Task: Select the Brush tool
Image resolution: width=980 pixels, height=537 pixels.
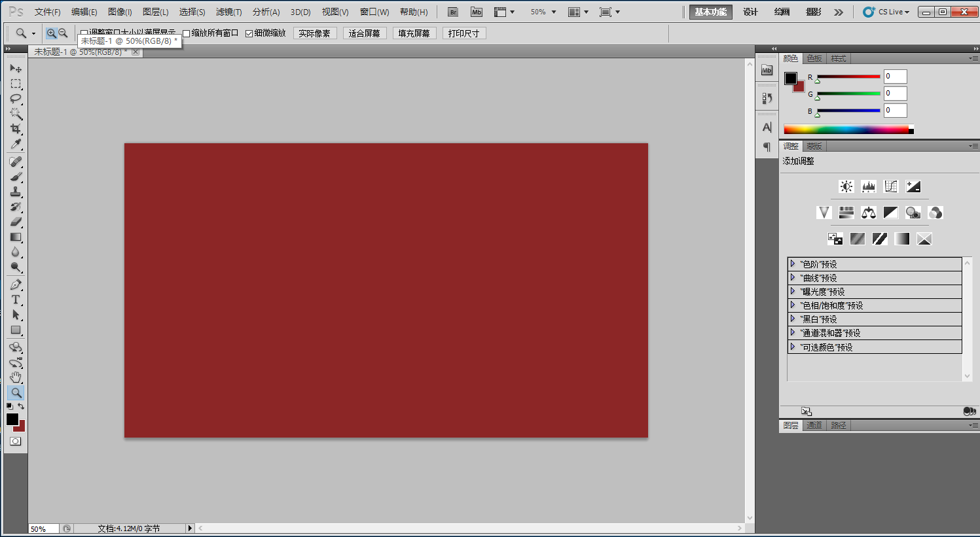Action: [16, 177]
